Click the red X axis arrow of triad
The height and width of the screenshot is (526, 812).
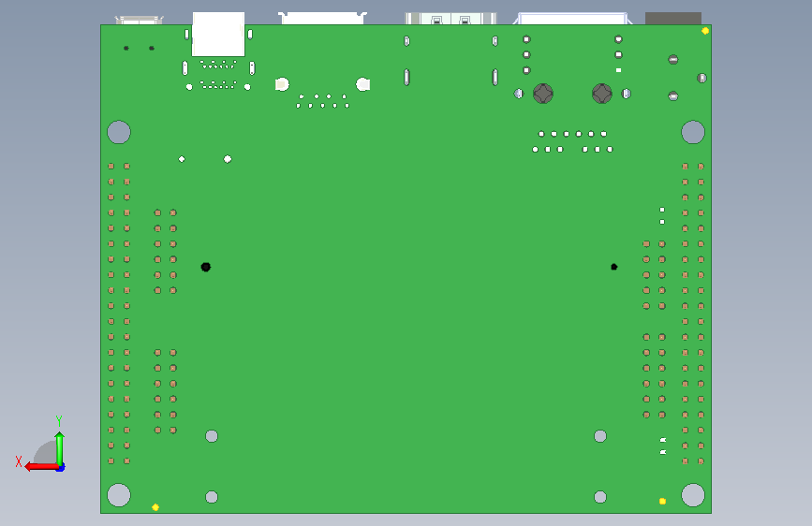(x=41, y=467)
